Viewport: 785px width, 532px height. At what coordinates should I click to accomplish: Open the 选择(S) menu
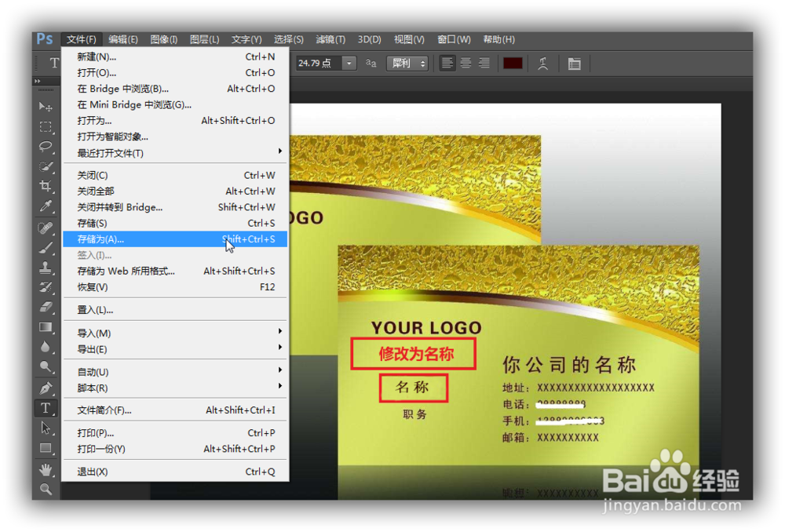[x=288, y=39]
